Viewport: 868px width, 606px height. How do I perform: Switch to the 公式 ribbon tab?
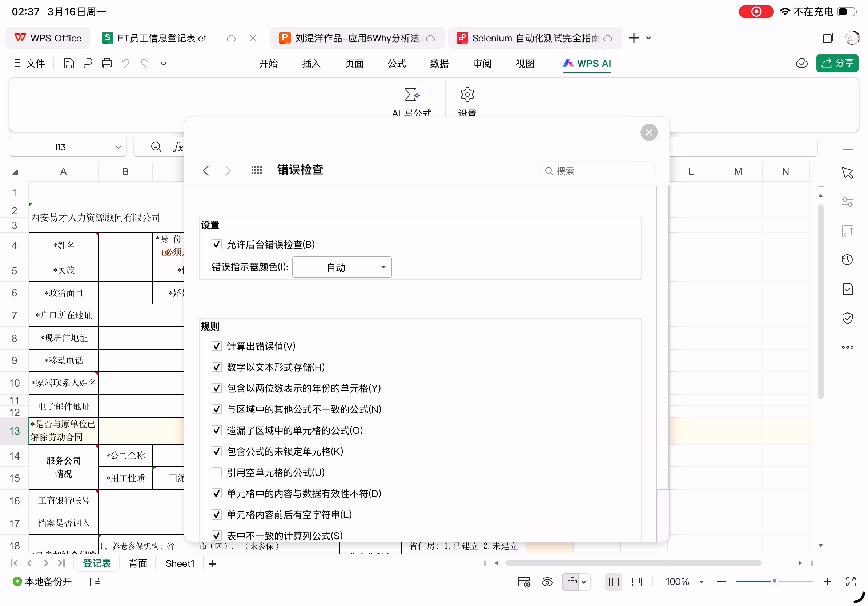(x=397, y=64)
